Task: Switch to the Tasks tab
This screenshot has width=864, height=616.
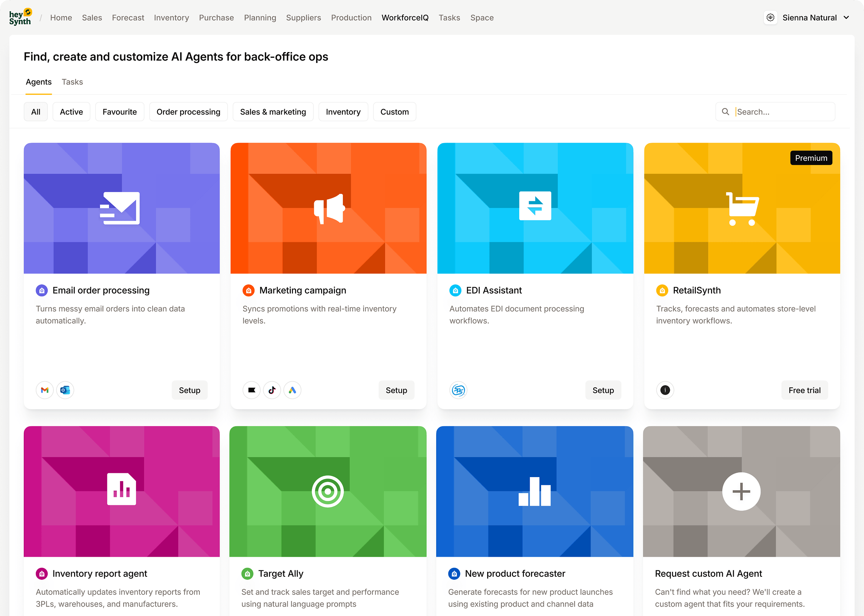Action: [x=72, y=82]
